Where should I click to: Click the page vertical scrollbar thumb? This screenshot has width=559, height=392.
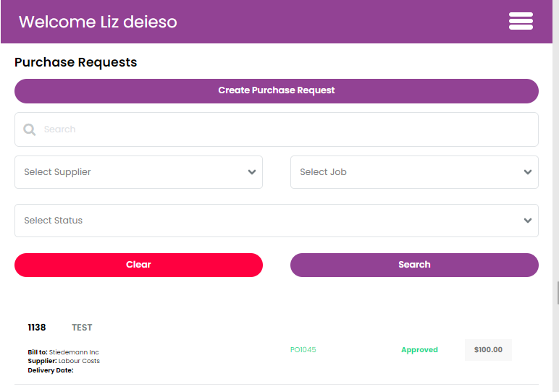click(558, 293)
